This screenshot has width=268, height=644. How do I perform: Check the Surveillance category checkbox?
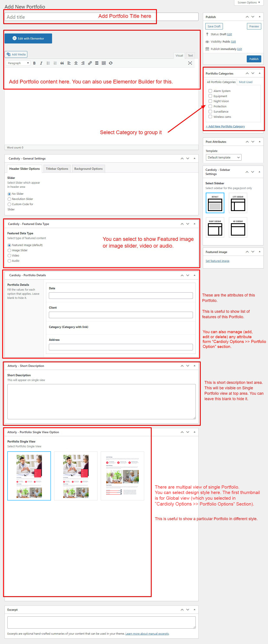coord(210,111)
